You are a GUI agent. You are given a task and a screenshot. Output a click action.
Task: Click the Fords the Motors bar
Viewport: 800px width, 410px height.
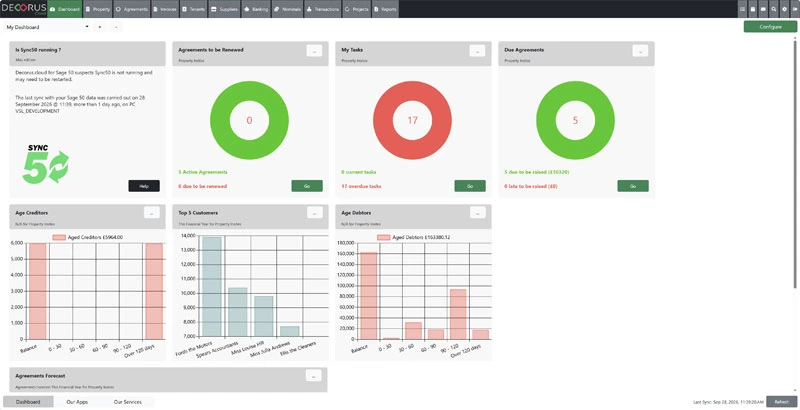click(212, 287)
